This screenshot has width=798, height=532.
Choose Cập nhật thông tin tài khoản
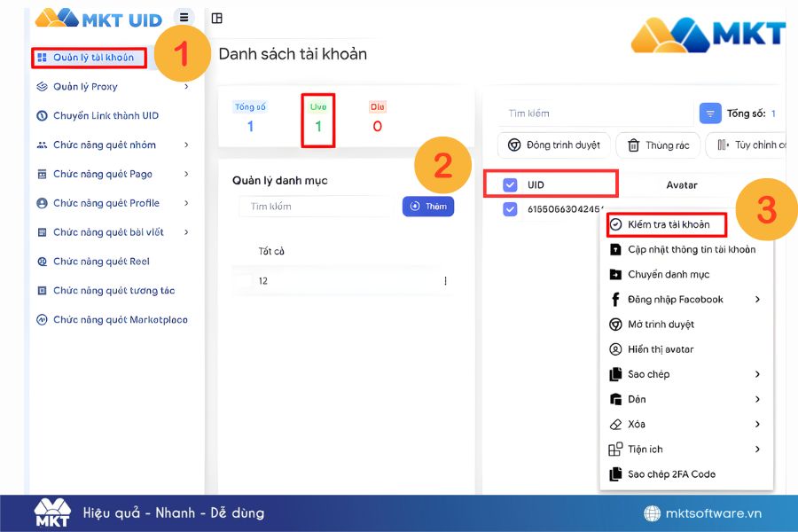pos(691,250)
